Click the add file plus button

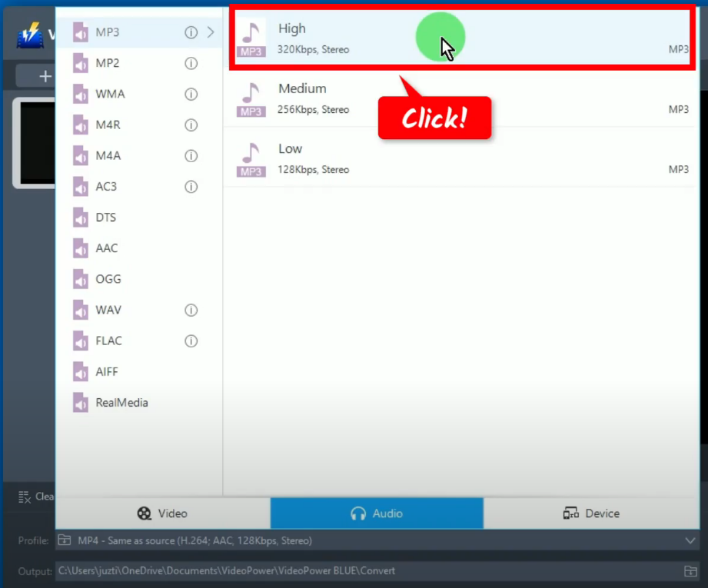click(45, 75)
